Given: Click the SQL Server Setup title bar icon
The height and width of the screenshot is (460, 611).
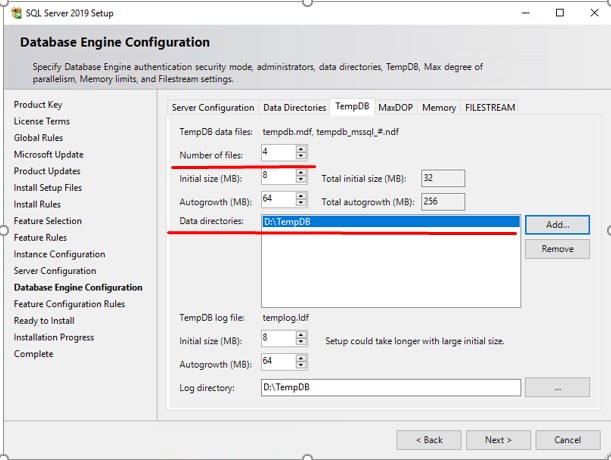Looking at the screenshot, I should pos(17,13).
